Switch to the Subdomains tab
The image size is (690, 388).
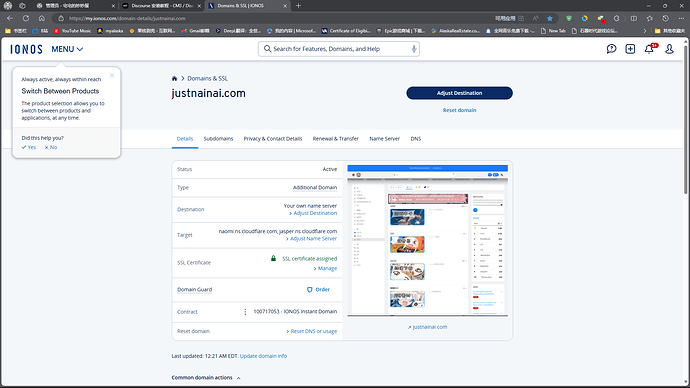point(218,139)
